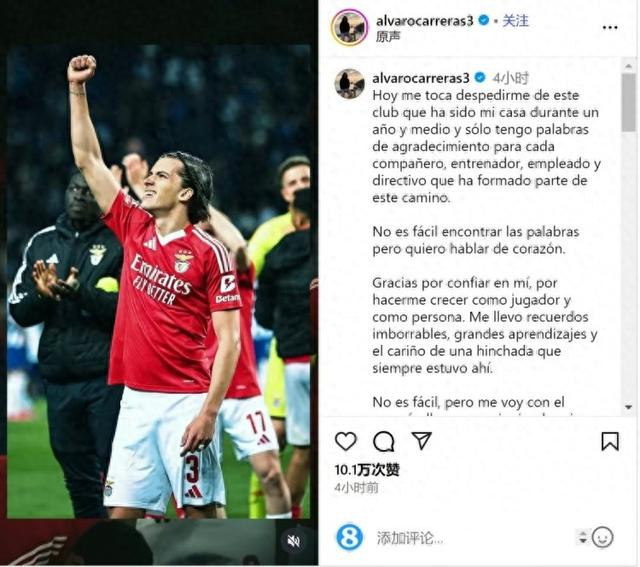Share the post via paper plane icon

coord(422,441)
